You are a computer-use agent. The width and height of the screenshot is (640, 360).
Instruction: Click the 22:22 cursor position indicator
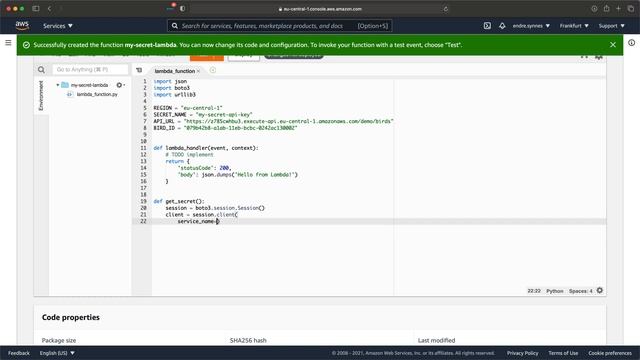tap(534, 291)
